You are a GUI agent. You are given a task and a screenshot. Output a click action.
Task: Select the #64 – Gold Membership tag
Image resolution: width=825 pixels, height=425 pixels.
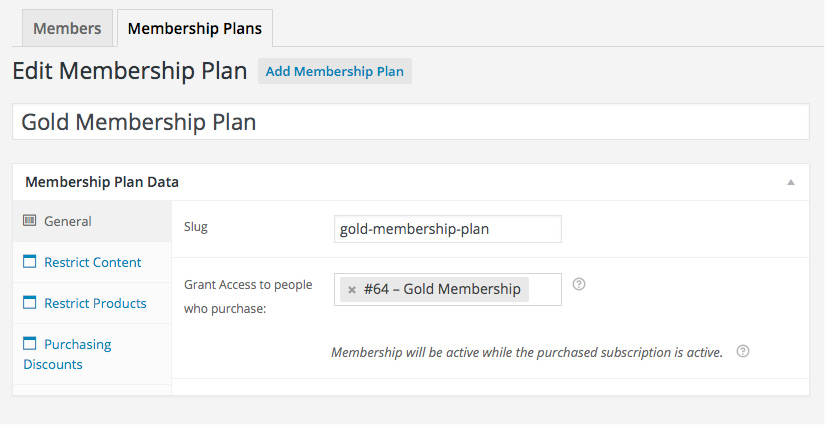tap(442, 289)
